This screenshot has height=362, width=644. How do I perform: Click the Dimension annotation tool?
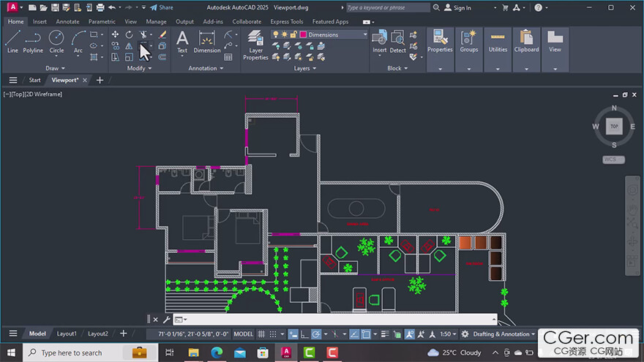coord(206,42)
